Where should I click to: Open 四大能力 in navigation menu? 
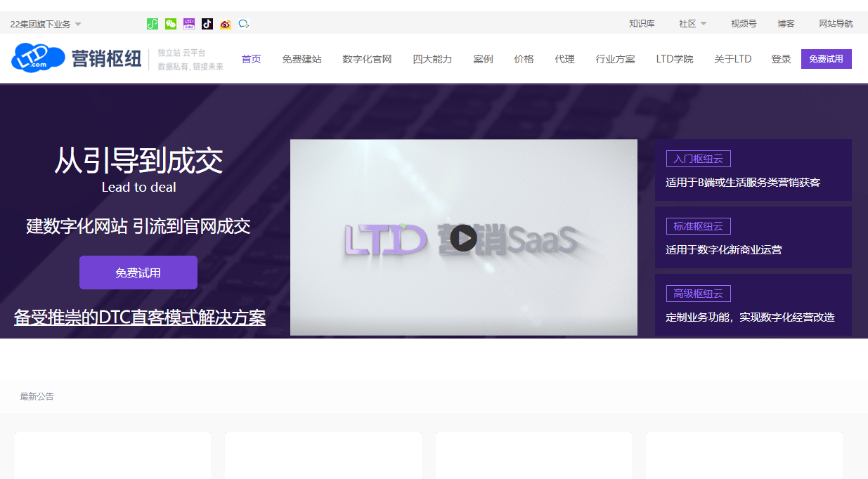[432, 59]
